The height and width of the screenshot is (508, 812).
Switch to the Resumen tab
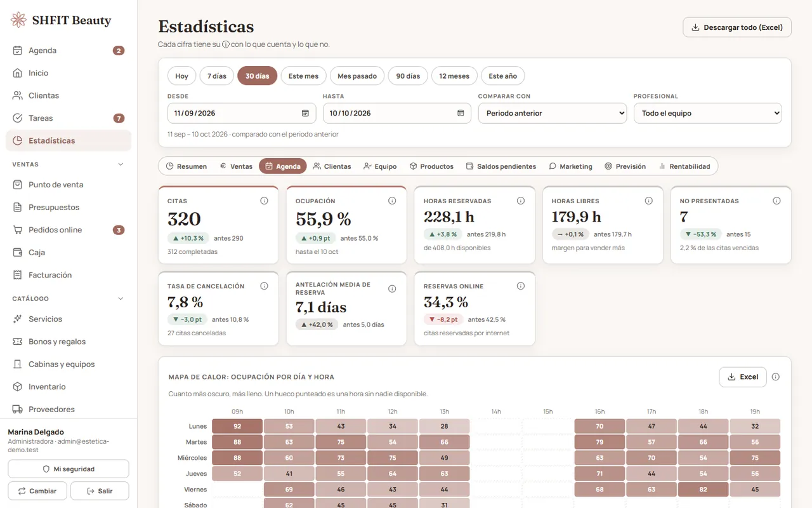(187, 166)
